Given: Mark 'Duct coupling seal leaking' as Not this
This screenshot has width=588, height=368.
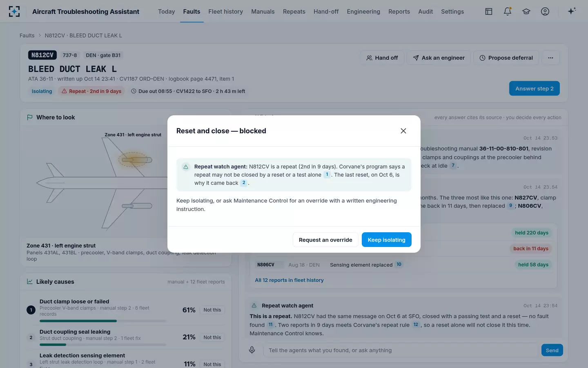Looking at the screenshot, I should point(212,337).
